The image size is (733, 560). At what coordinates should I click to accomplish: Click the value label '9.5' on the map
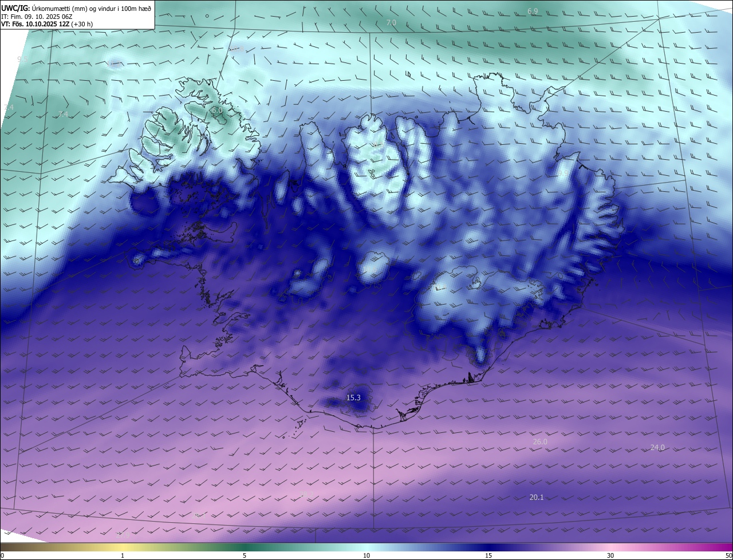(x=22, y=59)
